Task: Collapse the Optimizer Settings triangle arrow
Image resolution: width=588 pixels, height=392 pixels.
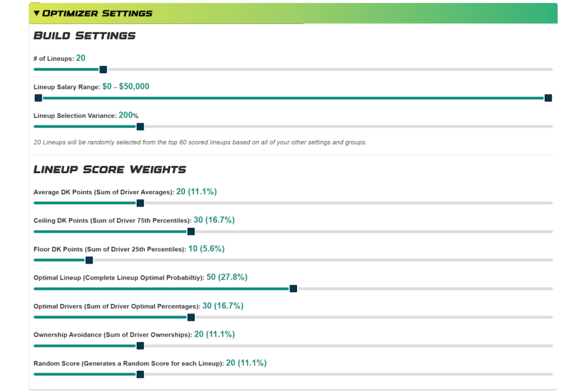Action: pyautogui.click(x=37, y=13)
